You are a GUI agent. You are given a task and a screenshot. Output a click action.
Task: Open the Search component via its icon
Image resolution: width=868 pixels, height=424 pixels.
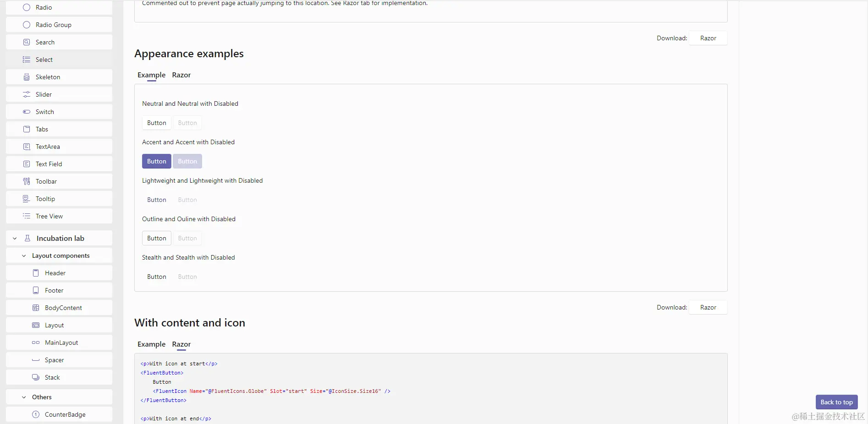tap(27, 42)
